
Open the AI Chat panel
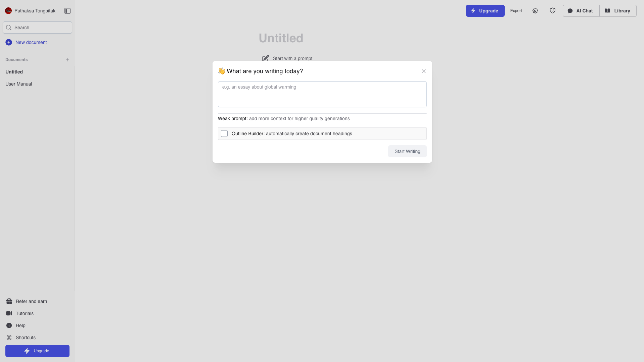(x=581, y=11)
